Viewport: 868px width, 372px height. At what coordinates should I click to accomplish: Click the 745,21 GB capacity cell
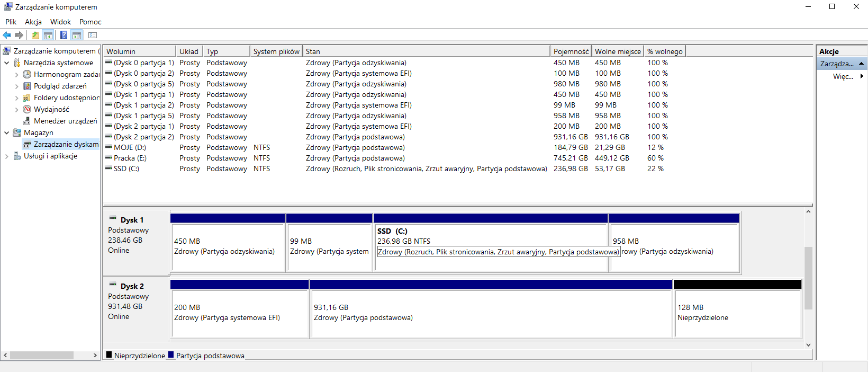point(571,158)
